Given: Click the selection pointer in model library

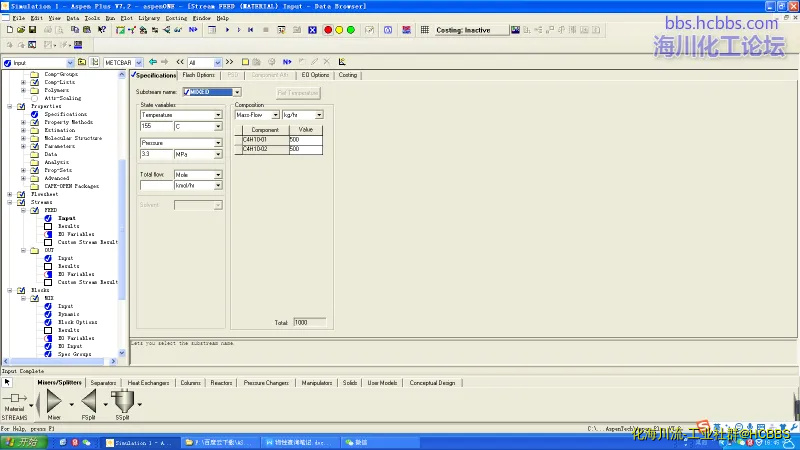Looking at the screenshot, I should 7,382.
